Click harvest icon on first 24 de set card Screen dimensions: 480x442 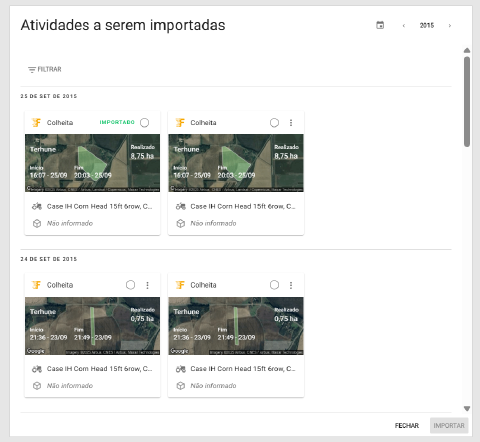tap(36, 285)
